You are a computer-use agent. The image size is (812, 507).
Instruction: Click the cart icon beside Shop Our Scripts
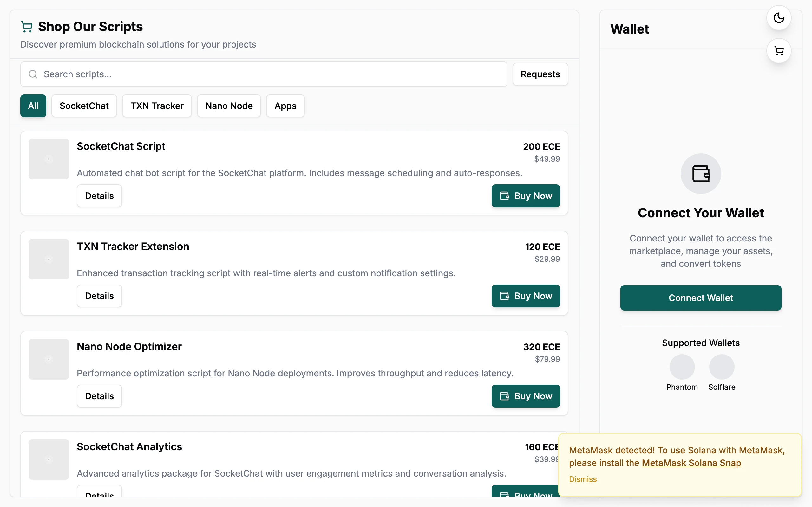(27, 27)
